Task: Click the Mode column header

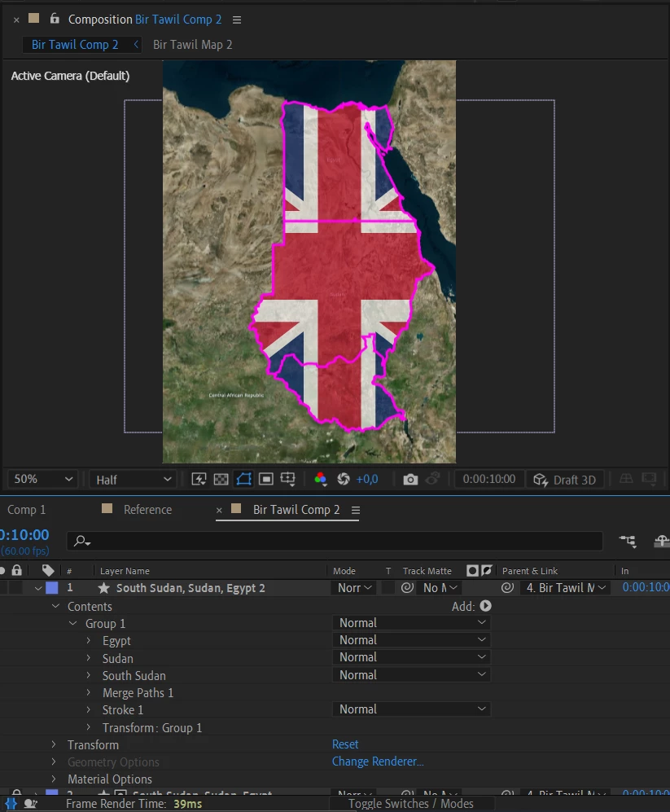Action: (x=344, y=571)
